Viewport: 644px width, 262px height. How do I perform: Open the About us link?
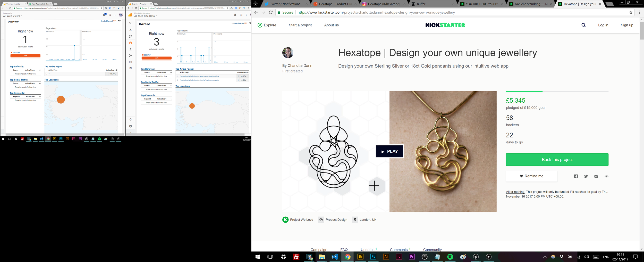click(331, 25)
